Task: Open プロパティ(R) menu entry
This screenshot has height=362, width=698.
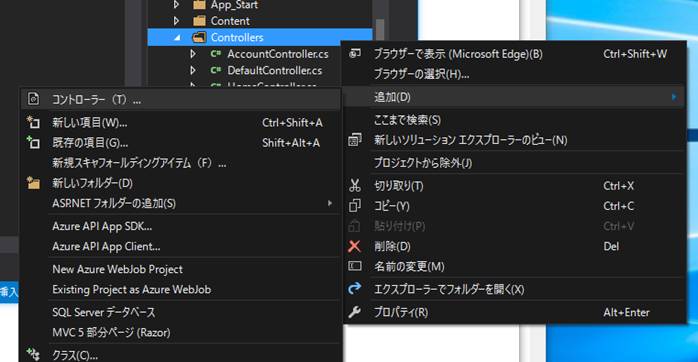Action: click(x=514, y=312)
